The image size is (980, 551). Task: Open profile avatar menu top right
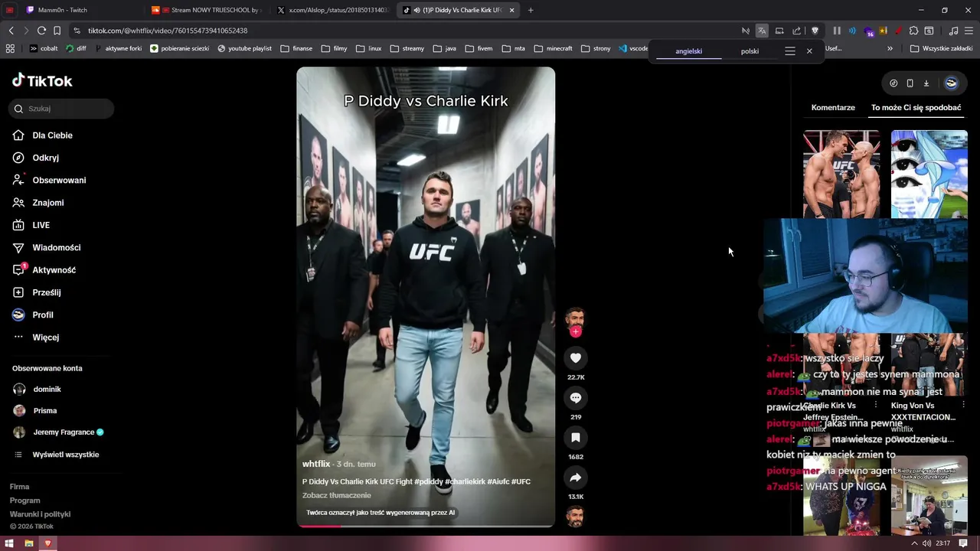tap(951, 83)
